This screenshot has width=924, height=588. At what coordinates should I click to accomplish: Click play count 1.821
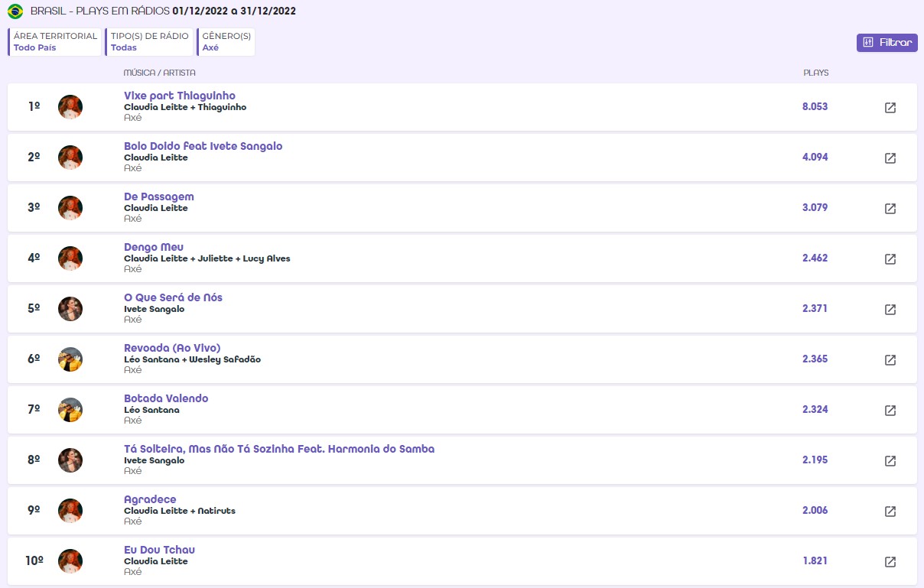(815, 561)
